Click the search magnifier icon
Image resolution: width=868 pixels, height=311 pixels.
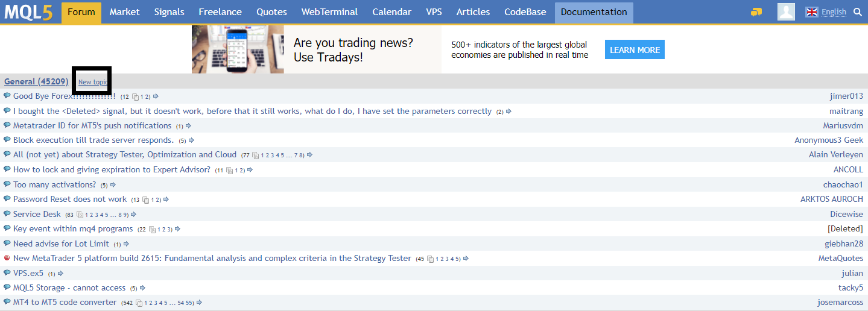[858, 12]
